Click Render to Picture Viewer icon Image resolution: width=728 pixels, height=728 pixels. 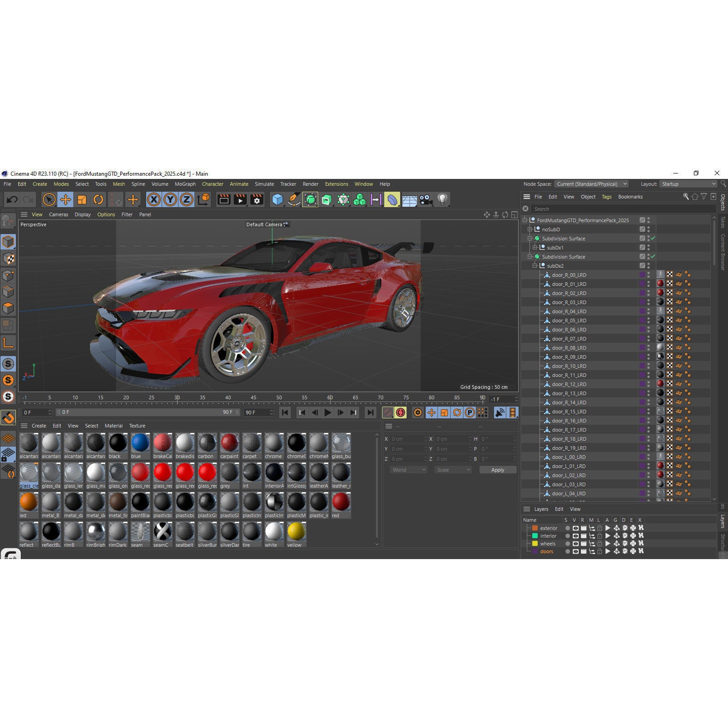pyautogui.click(x=240, y=199)
